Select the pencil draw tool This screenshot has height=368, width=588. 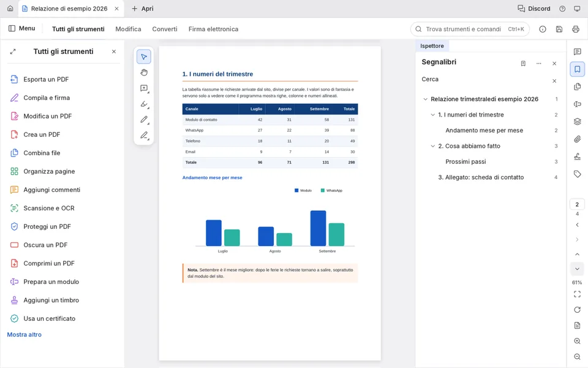point(143,120)
